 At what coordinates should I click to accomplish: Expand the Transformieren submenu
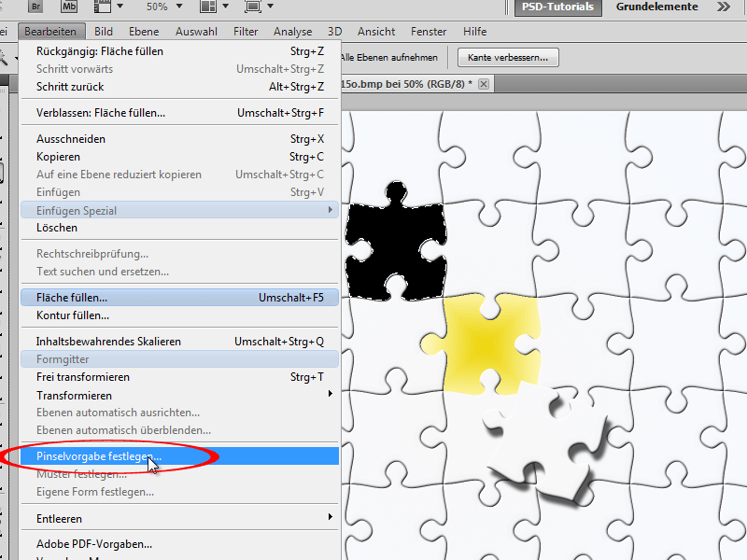pos(179,395)
